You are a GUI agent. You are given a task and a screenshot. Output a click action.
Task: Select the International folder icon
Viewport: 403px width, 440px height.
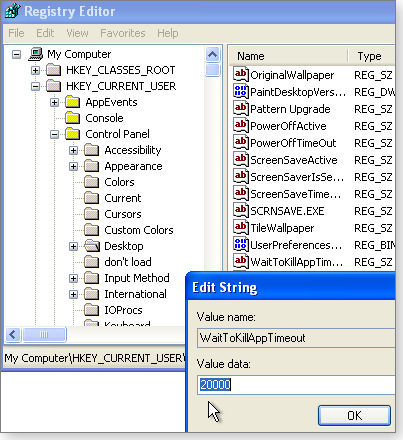(x=91, y=294)
